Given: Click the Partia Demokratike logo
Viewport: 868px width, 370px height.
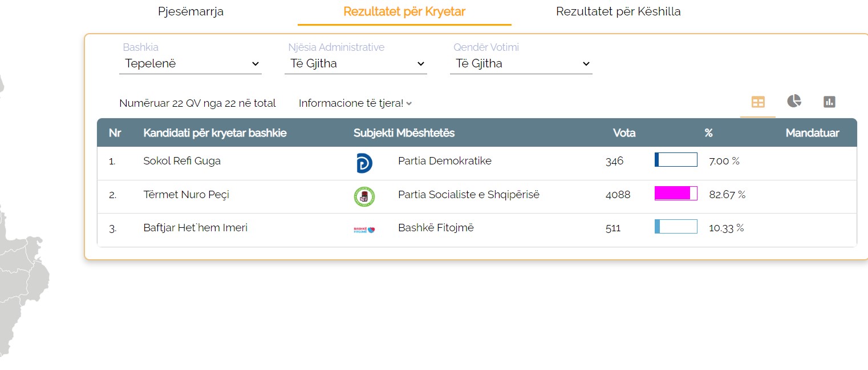Looking at the screenshot, I should pyautogui.click(x=364, y=163).
